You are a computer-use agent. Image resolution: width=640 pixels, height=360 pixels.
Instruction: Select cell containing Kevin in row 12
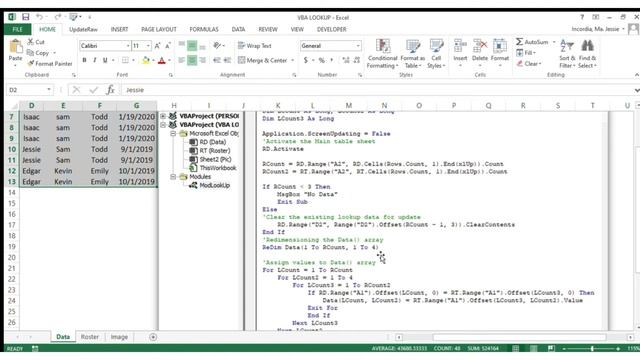pos(63,171)
